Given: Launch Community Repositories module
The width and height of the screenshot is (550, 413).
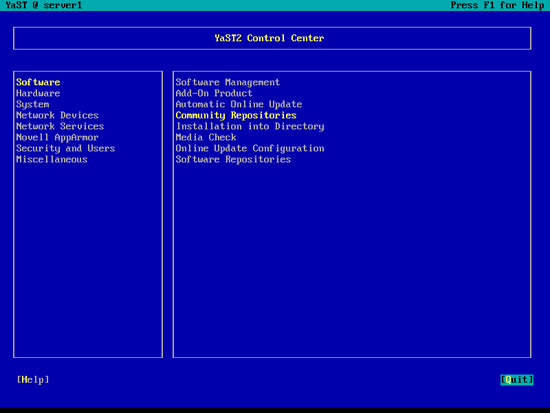Looking at the screenshot, I should coord(236,115).
